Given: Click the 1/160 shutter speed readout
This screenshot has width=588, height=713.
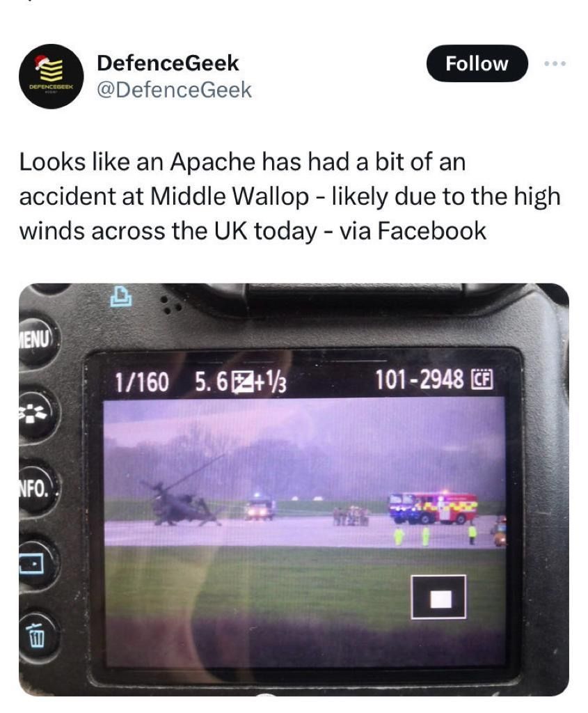Looking at the screenshot, I should click(141, 382).
